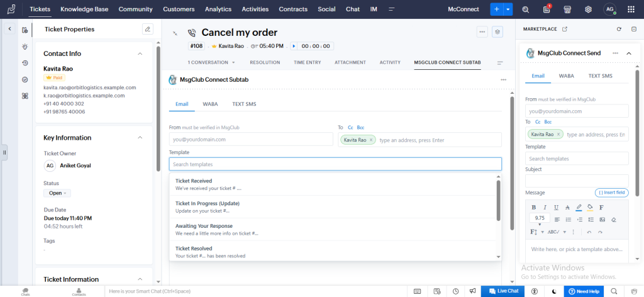Image resolution: width=644 pixels, height=297 pixels.
Task: Click the Need Help button
Action: (x=584, y=291)
